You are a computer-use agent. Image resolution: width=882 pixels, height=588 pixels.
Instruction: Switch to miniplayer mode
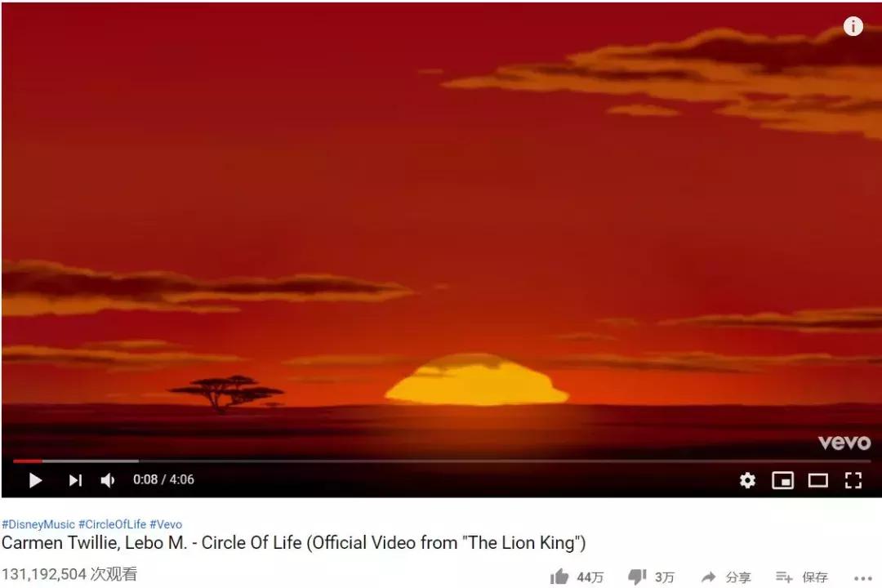click(x=782, y=480)
